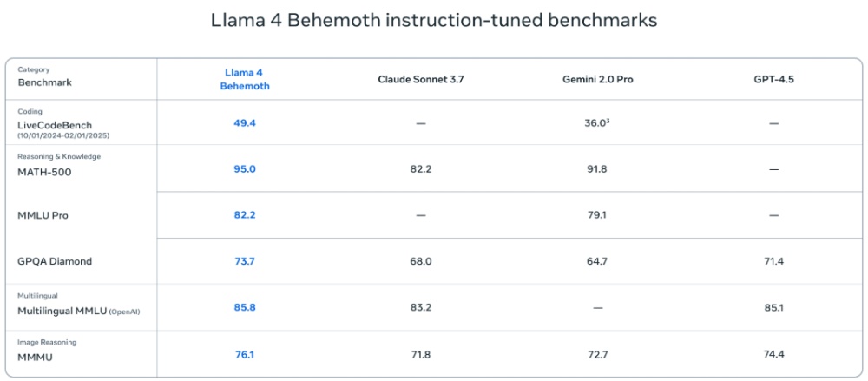Viewport: 868px width, 381px height.
Task: Click the MMLU Pro row label
Action: pyautogui.click(x=43, y=215)
